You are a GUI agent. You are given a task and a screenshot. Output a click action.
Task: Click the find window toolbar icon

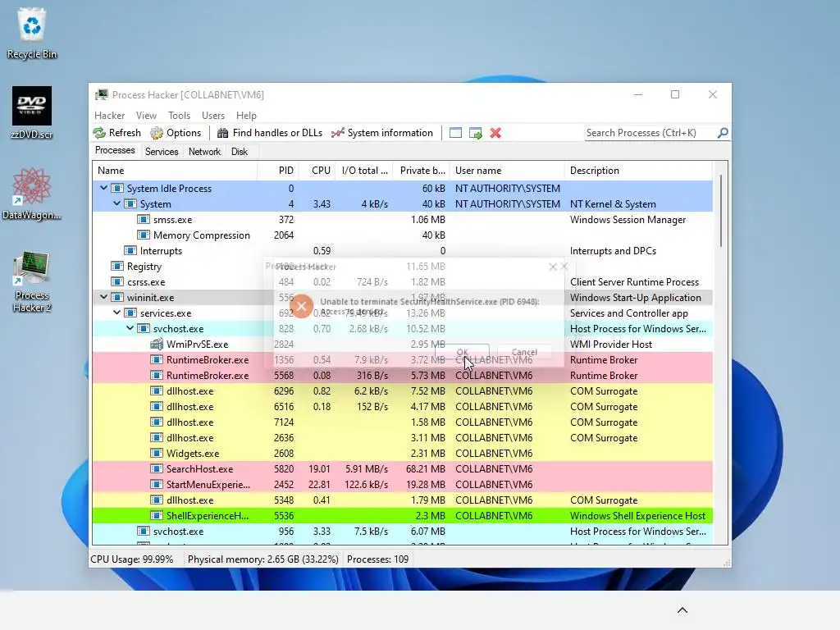pos(455,133)
